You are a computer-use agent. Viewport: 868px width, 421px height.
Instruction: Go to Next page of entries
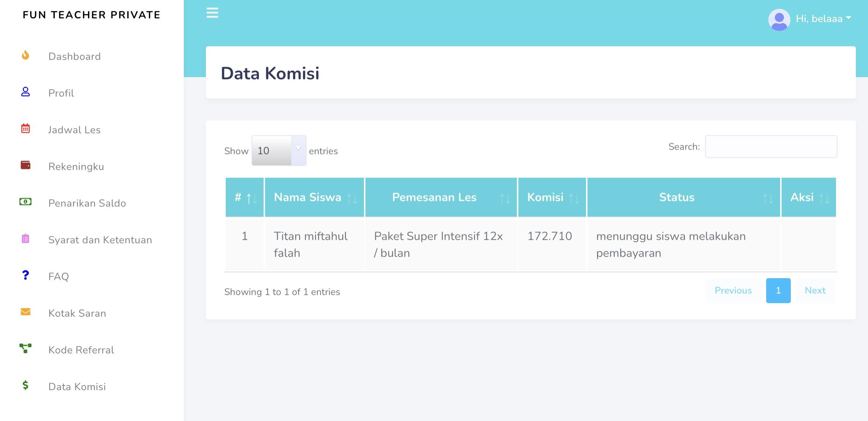click(x=815, y=291)
